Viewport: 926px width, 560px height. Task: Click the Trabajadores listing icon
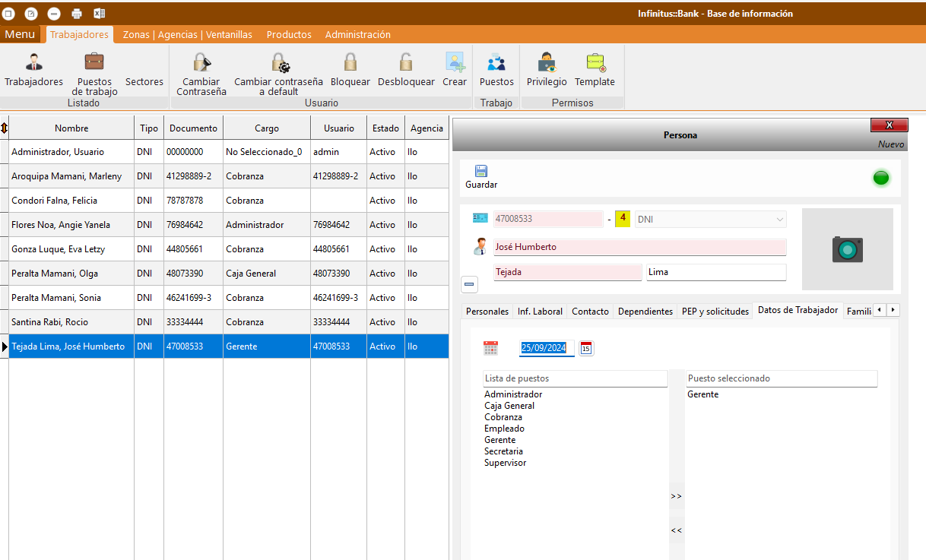(x=33, y=62)
